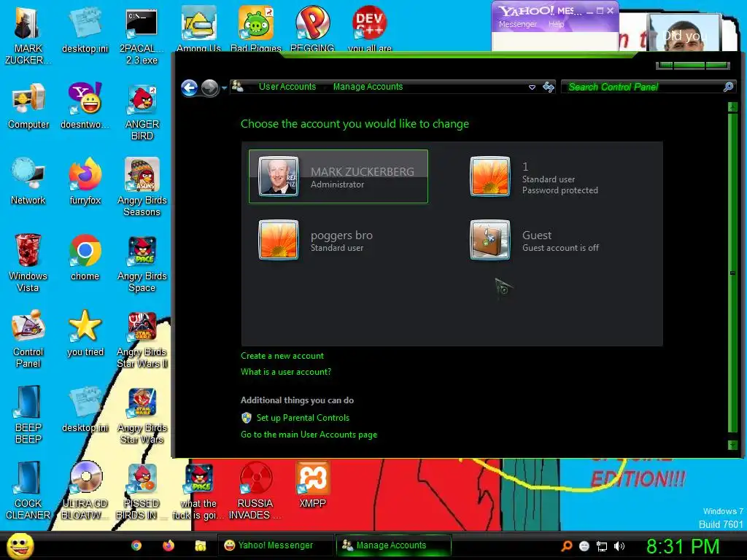Select the Angry Birds Seasons icon

142,187
